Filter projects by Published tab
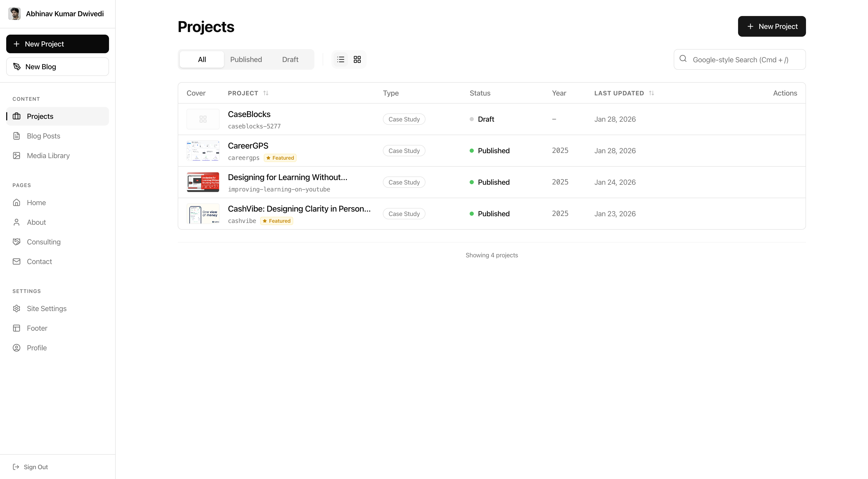 (246, 59)
